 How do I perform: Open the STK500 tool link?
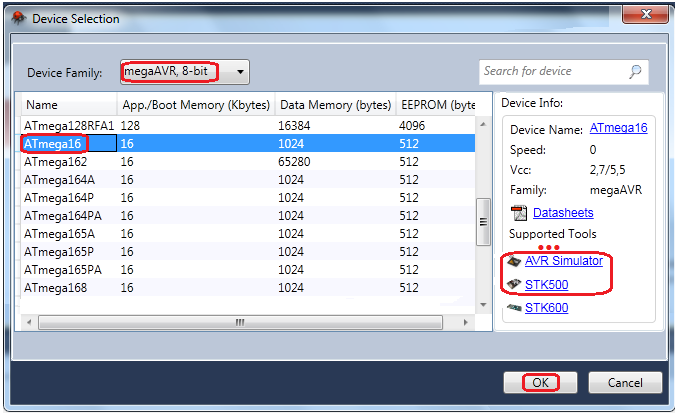pos(547,285)
